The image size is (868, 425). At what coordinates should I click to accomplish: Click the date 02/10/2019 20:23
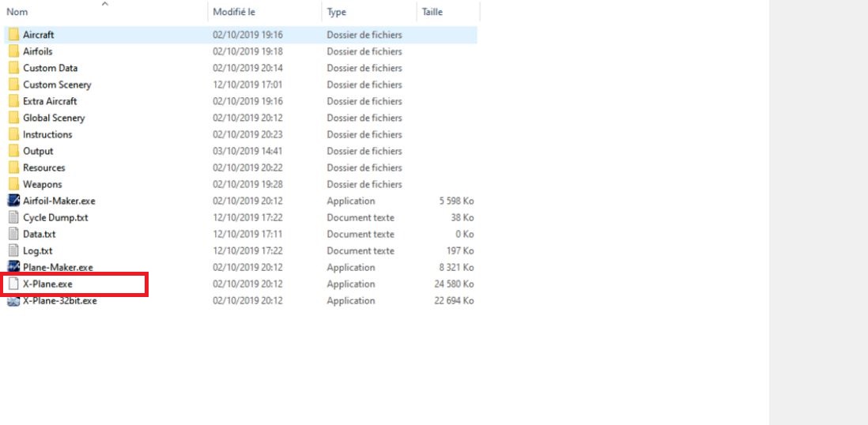(248, 134)
